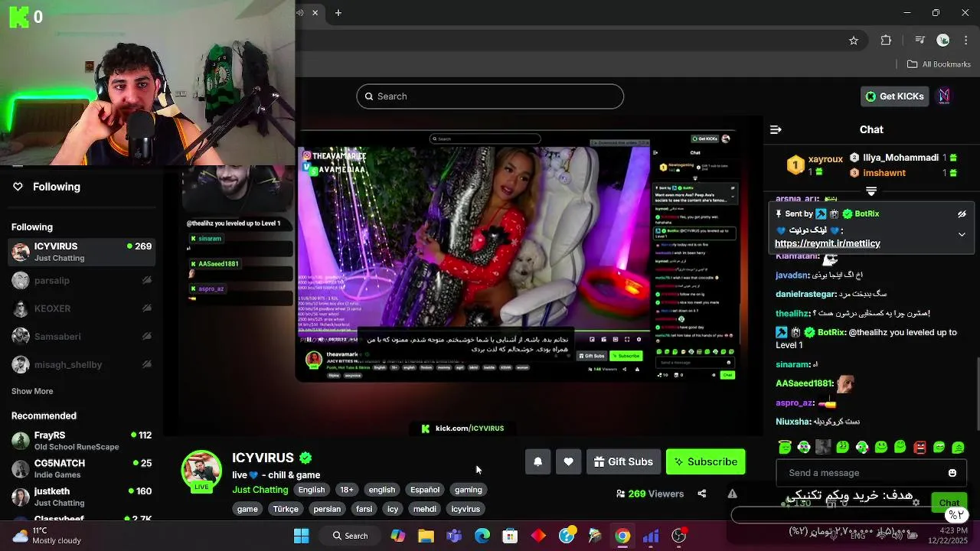Open the Just Chatting category link
Screen dimensions: 980x551
(260, 490)
